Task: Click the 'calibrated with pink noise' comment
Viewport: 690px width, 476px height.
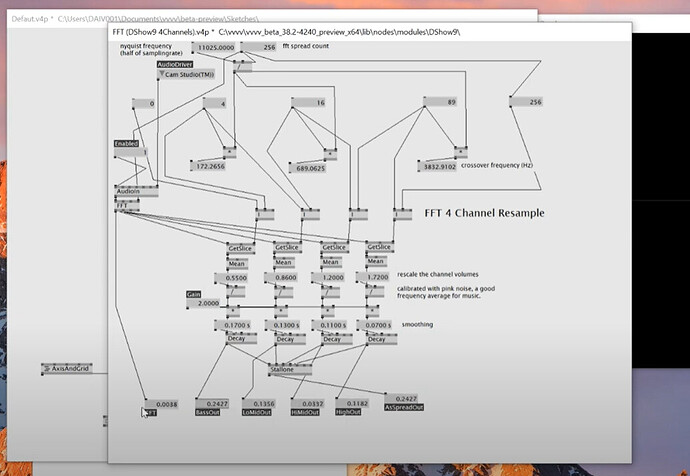Action: [x=446, y=292]
